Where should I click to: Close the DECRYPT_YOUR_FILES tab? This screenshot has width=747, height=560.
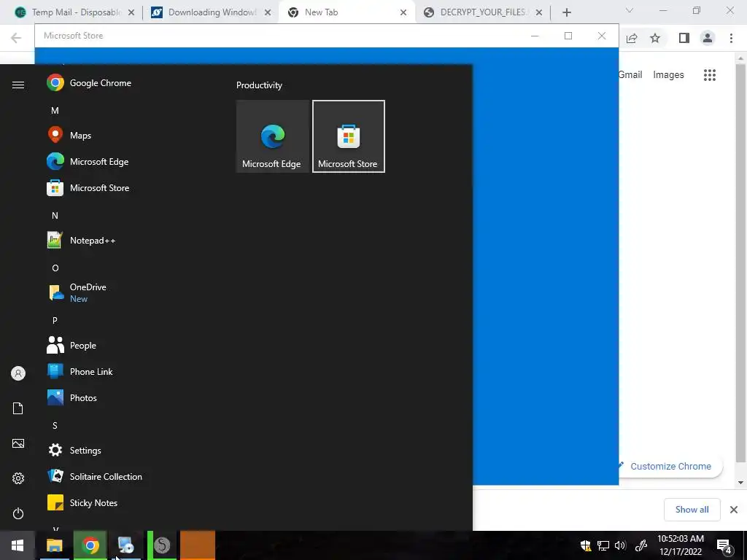coord(539,12)
